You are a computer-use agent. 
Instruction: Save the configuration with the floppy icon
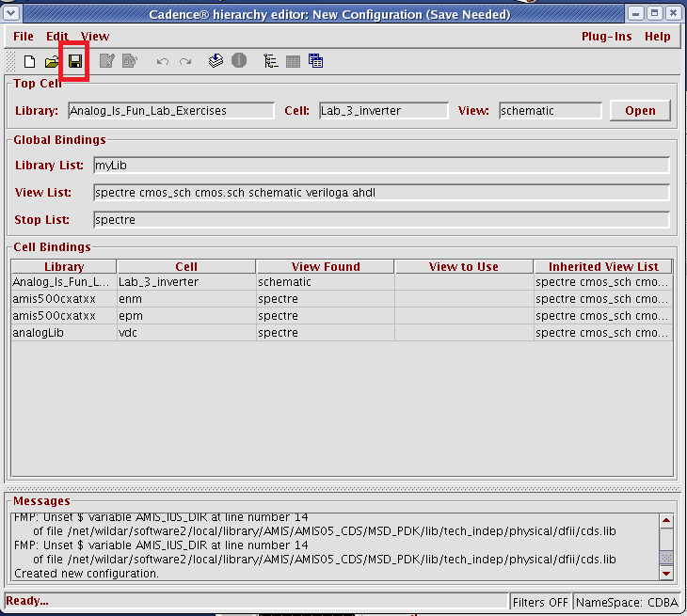coord(75,61)
